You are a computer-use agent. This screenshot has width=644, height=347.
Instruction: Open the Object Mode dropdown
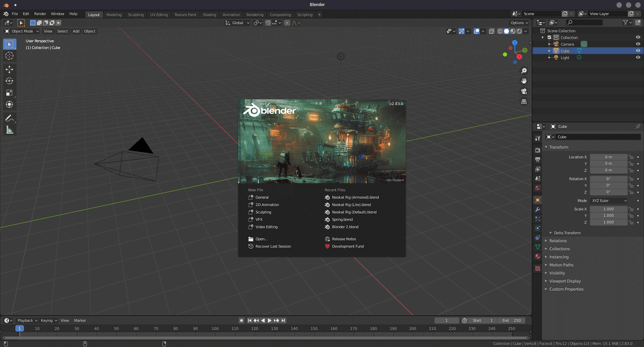[x=21, y=31]
